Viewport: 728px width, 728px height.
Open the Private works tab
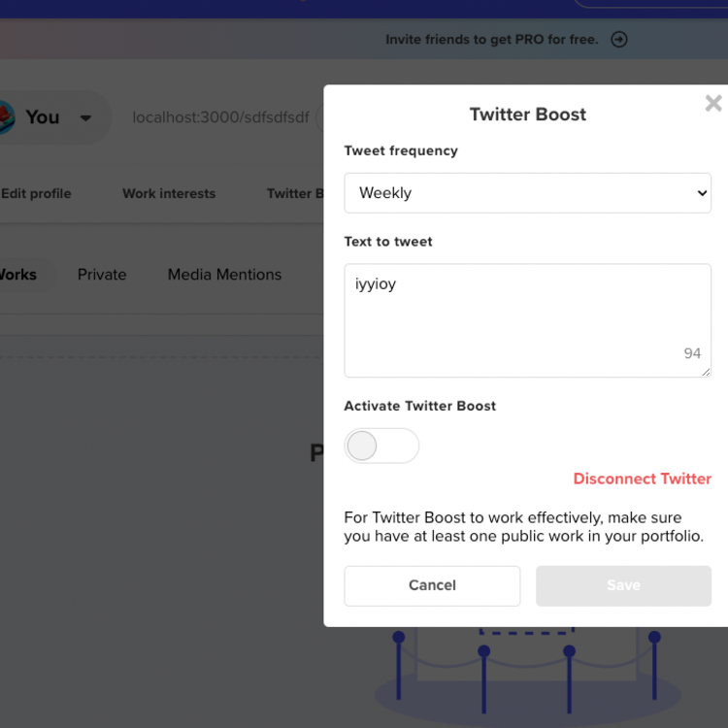pyautogui.click(x=102, y=275)
